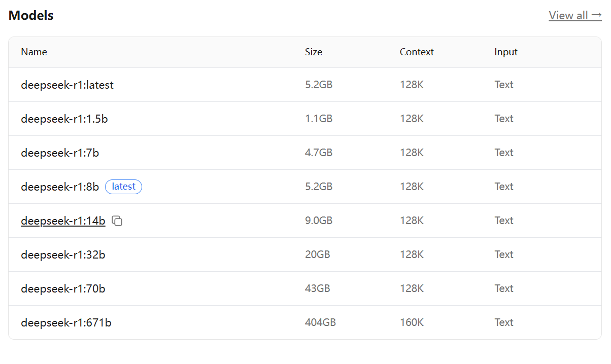Click the Input column header
The image size is (611, 364).
506,52
